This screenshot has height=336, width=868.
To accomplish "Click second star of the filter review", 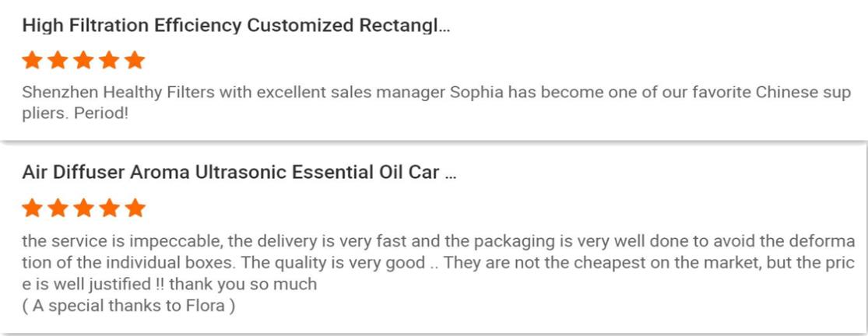I will pos(58,60).
